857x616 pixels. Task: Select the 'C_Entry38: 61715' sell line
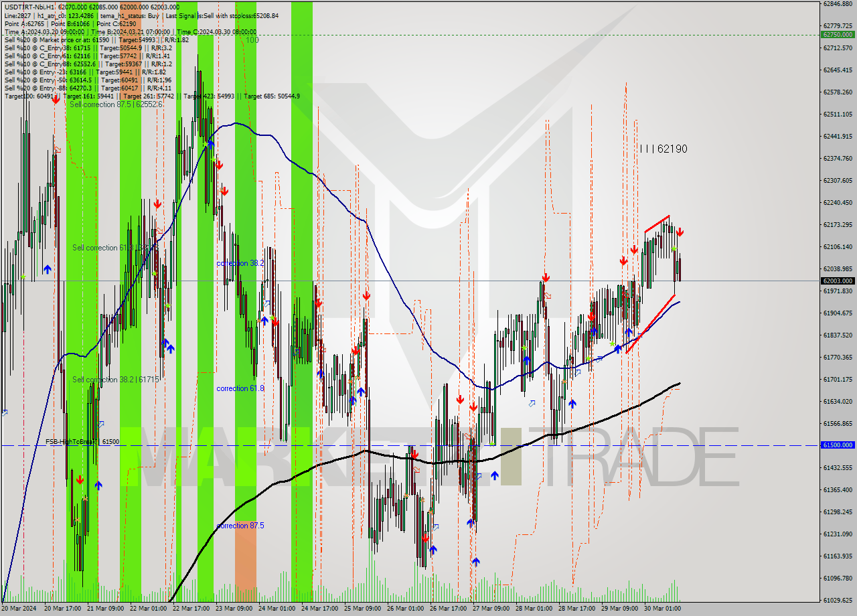point(88,48)
